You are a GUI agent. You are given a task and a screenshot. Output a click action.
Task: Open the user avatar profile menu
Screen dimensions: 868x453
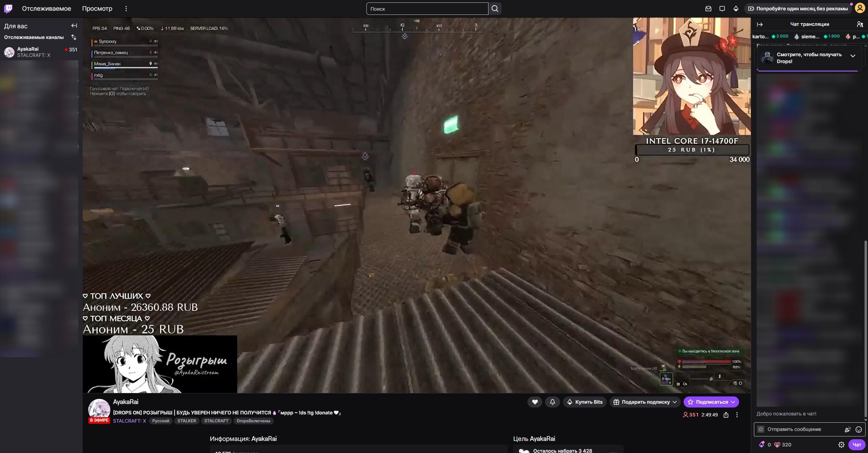[860, 9]
